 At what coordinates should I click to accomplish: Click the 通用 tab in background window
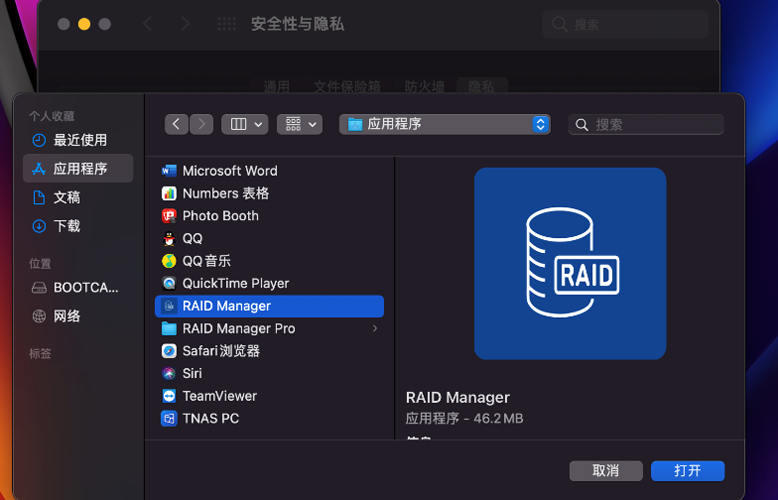tap(276, 86)
